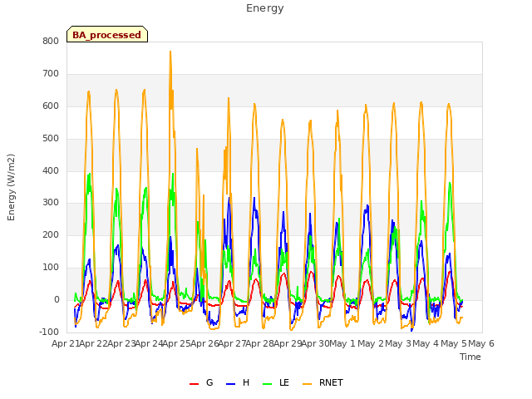
Task: Click the 200 y-axis tick value
Action: click(x=51, y=234)
